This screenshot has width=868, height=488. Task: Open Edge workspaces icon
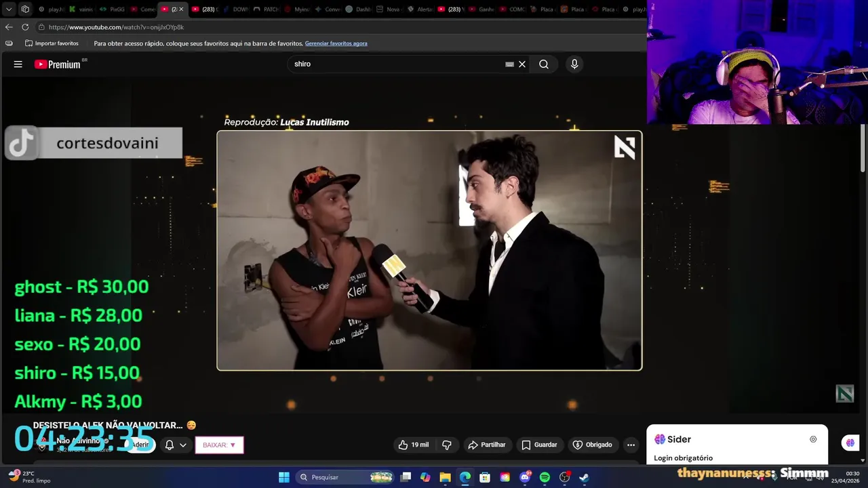25,9
